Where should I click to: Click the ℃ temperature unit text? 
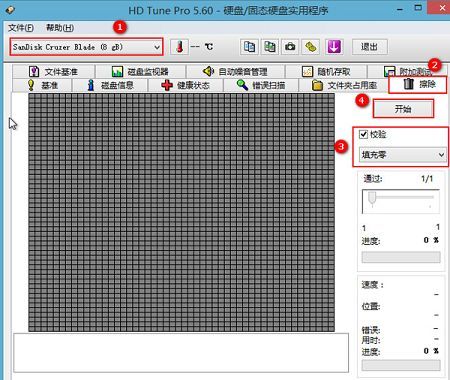coord(209,47)
